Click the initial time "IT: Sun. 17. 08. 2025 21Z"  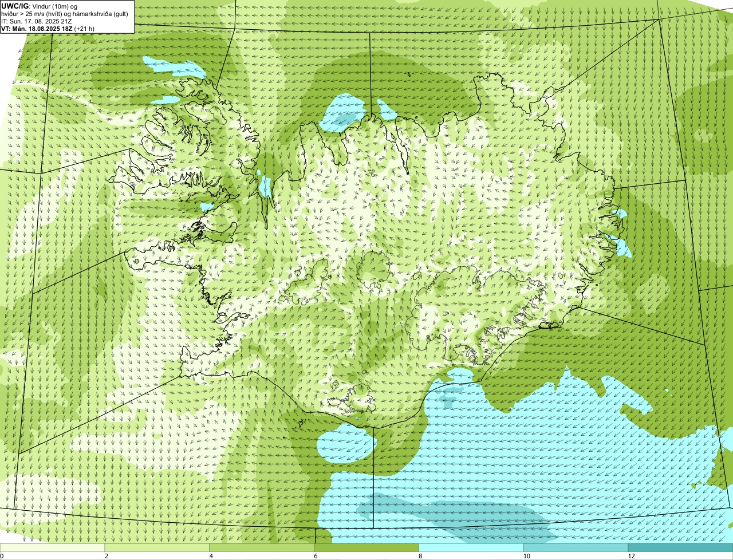(37, 21)
